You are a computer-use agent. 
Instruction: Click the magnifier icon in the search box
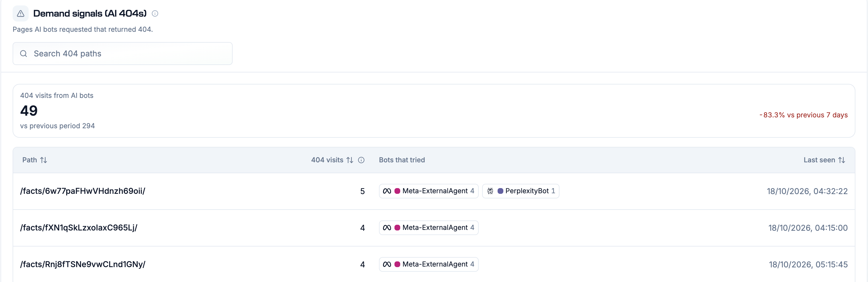(x=23, y=54)
